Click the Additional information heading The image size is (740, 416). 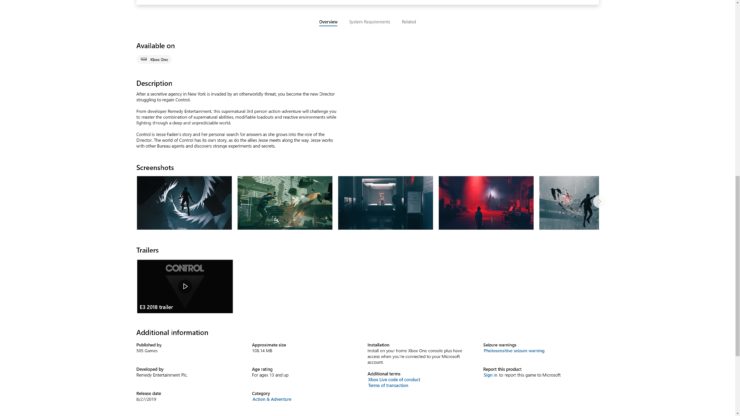pyautogui.click(x=172, y=332)
